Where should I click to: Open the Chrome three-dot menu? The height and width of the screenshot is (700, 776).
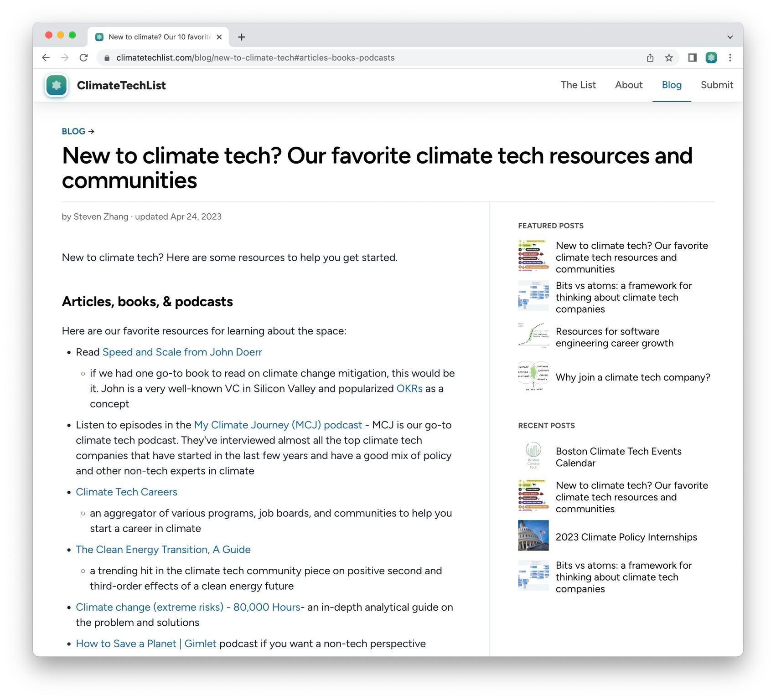tap(730, 57)
